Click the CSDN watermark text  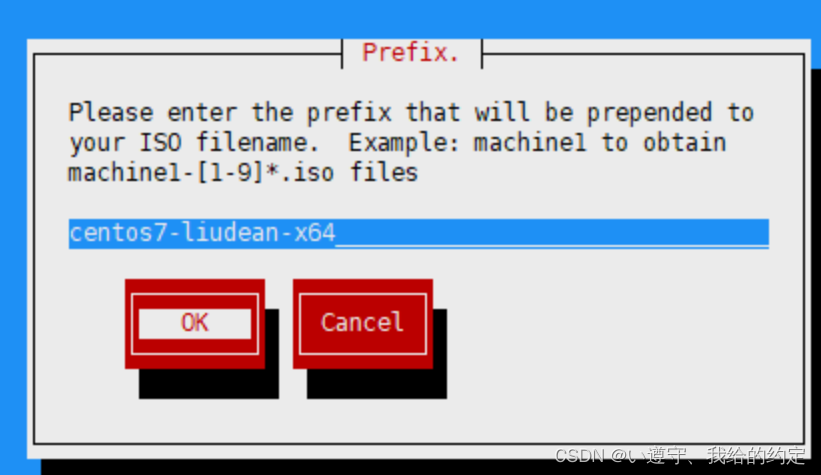point(680,456)
